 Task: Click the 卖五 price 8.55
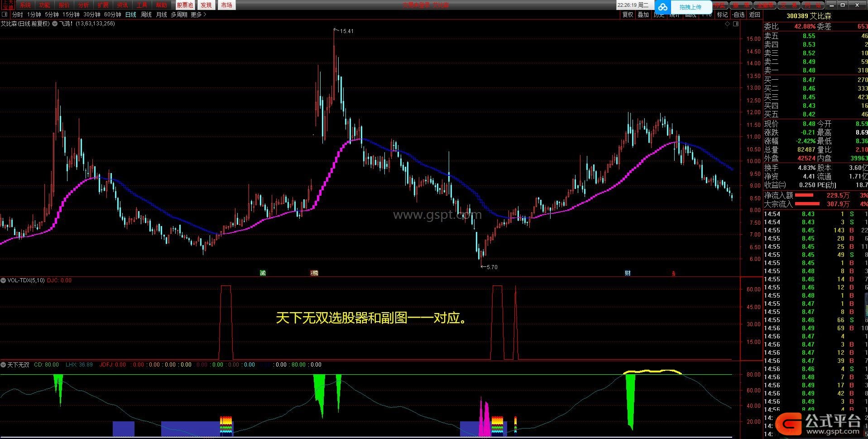coord(809,36)
